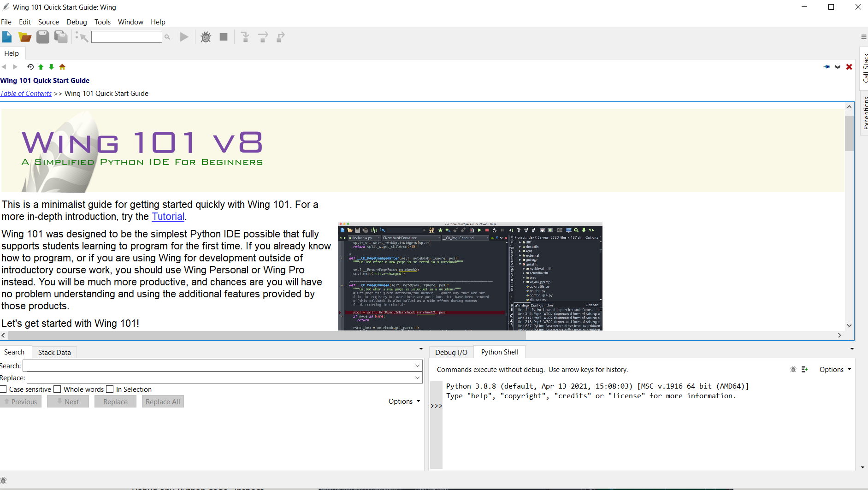Enable the Case sensitive checkbox
868x490 pixels.
(x=3, y=389)
